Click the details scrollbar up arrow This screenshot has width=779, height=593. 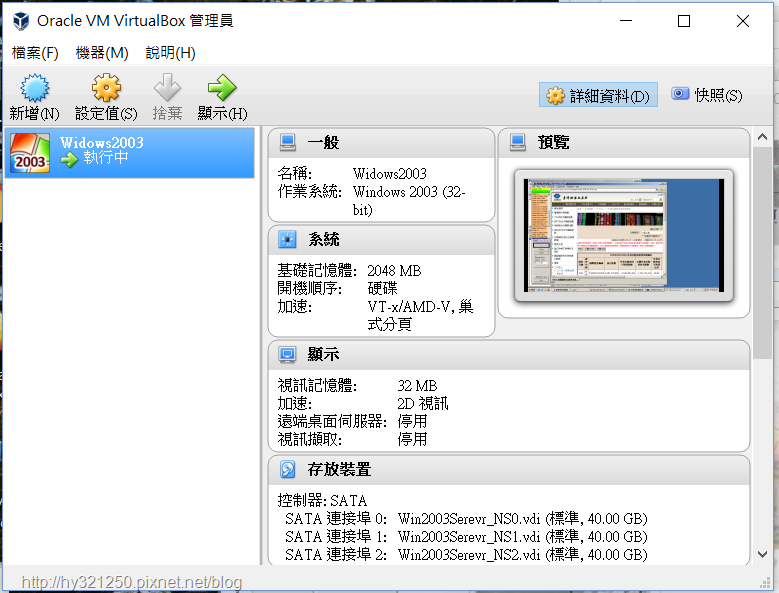coord(762,137)
